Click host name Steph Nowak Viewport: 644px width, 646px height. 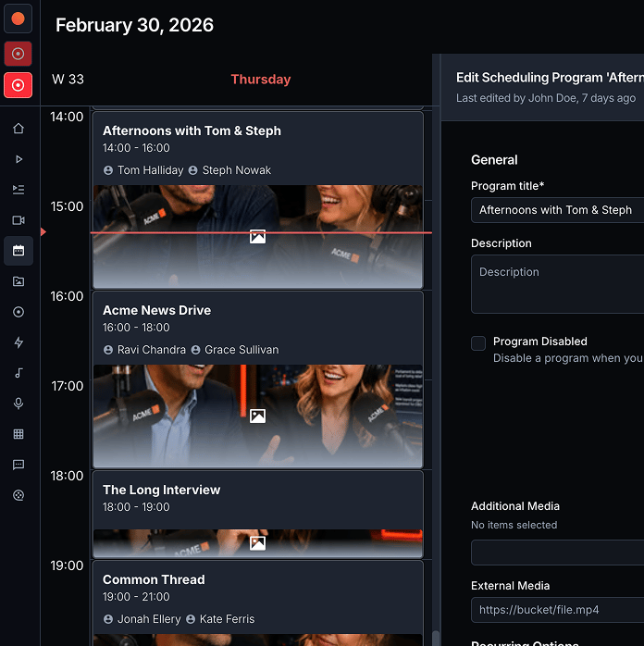tap(237, 170)
